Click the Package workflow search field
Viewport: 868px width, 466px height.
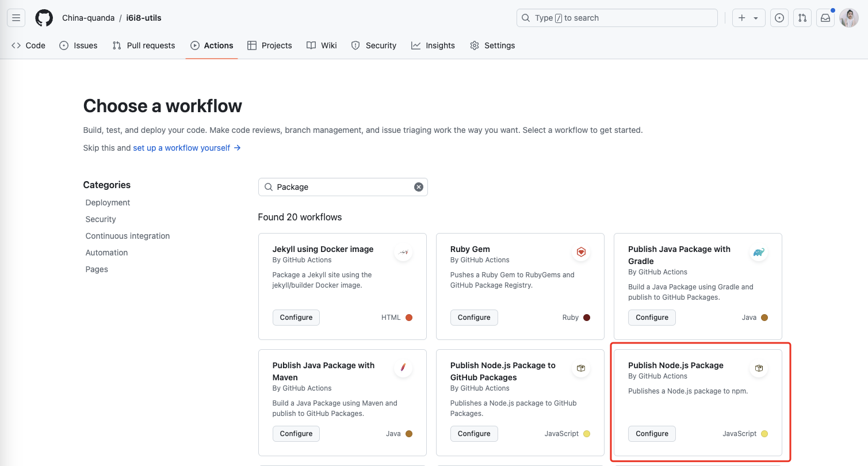[x=343, y=187]
